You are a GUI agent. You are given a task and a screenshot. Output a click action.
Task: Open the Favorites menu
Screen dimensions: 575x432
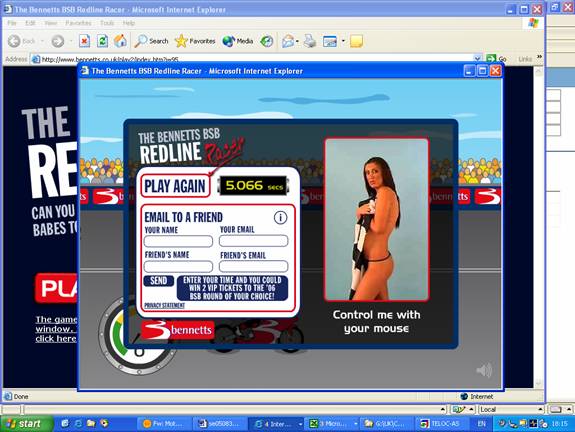(78, 23)
